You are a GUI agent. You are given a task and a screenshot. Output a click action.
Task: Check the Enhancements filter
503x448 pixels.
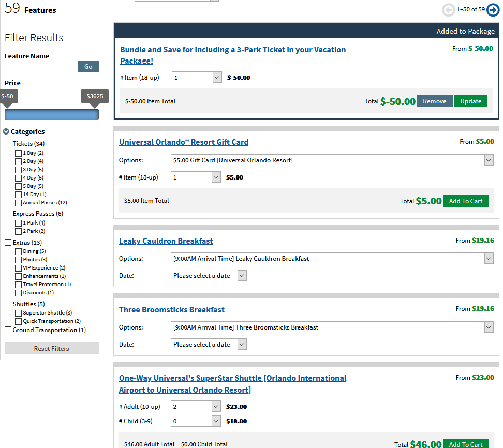18,276
